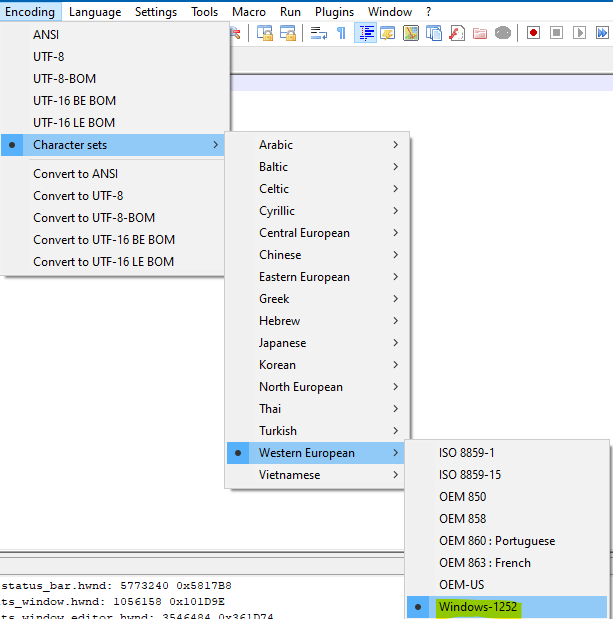Open the Tools menu
613x620 pixels.
tap(204, 12)
